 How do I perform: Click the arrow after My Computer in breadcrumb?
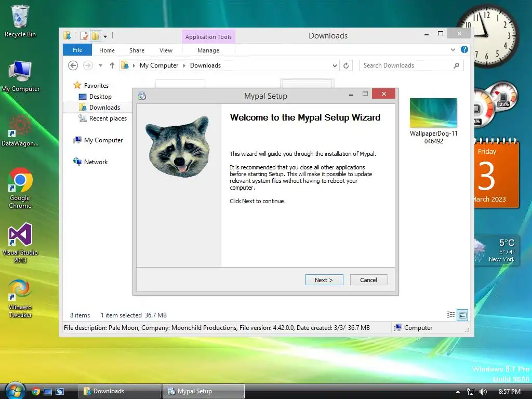coord(184,65)
